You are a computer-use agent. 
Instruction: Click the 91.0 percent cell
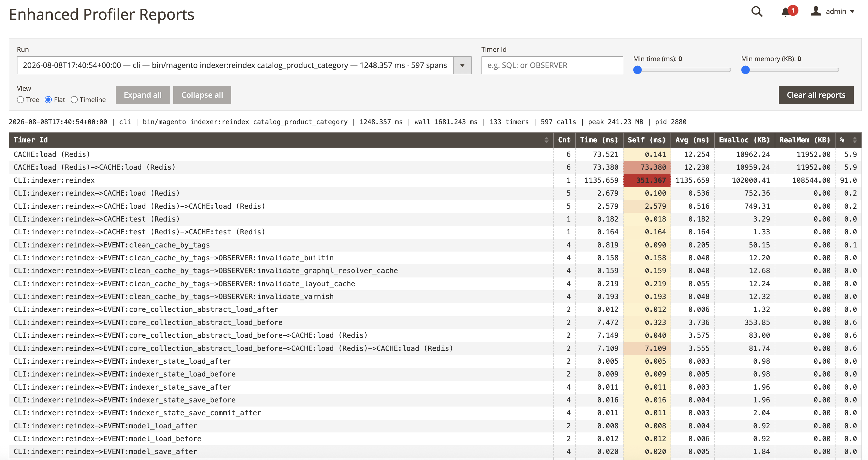coord(848,180)
